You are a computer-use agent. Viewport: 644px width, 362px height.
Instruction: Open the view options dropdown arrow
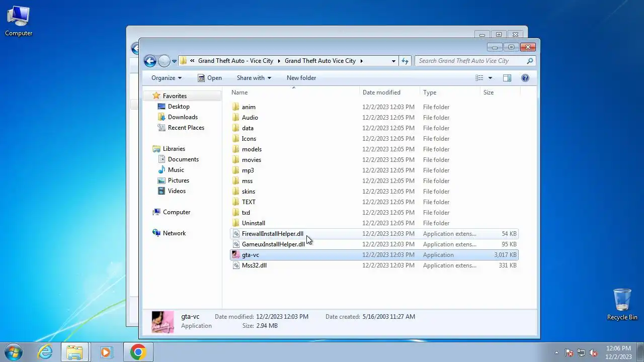click(490, 78)
